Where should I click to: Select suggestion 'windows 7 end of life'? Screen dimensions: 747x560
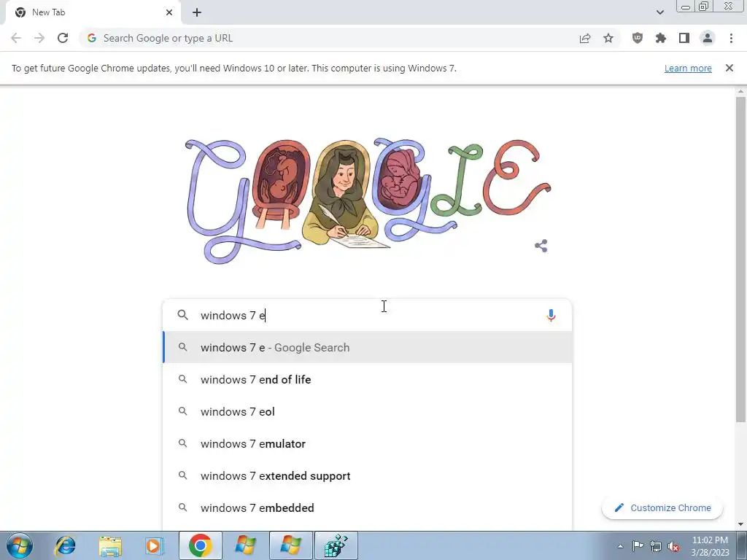click(368, 379)
